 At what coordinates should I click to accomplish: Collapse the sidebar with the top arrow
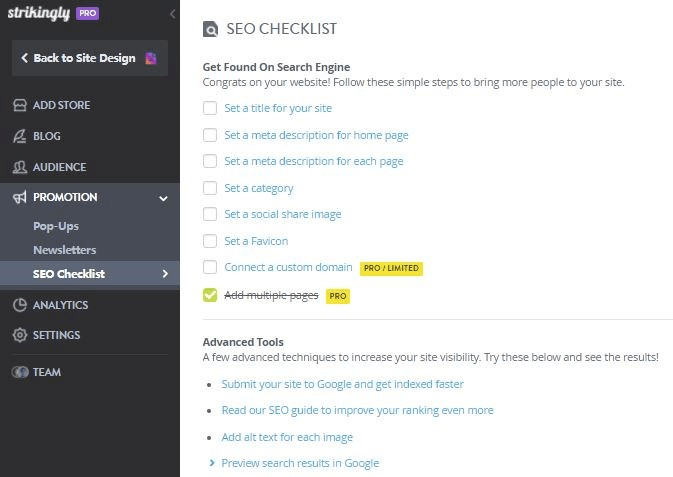coord(172,14)
